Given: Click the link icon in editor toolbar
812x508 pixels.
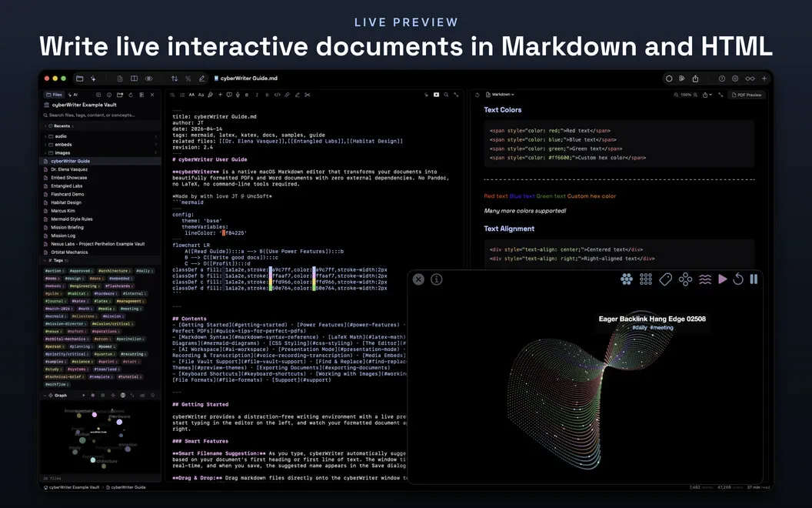Looking at the screenshot, I should pos(288,95).
